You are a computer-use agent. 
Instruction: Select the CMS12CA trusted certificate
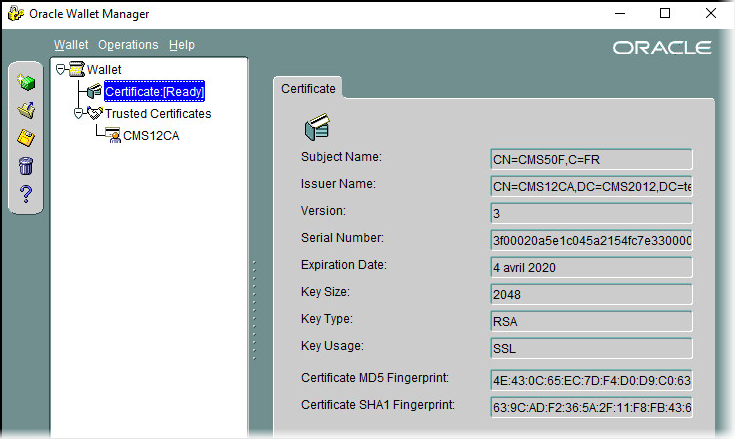coord(150,136)
